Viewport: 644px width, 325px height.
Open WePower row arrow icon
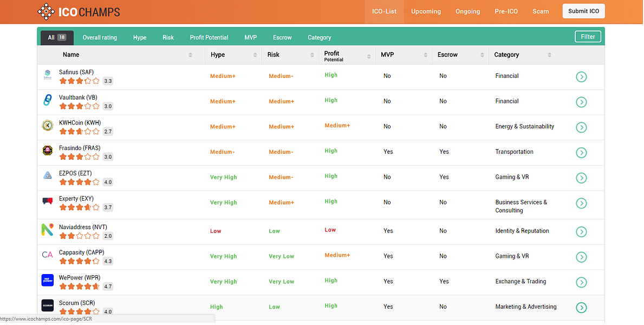[581, 282]
